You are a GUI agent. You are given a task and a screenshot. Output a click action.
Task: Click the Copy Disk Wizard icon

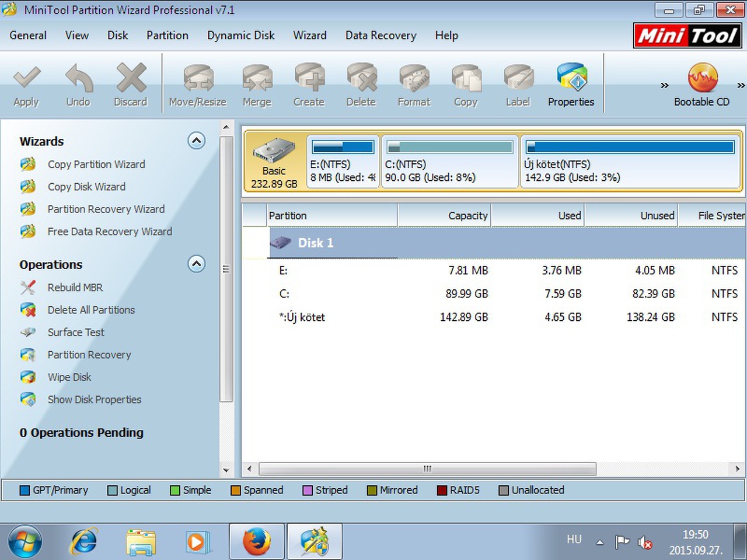tap(28, 187)
